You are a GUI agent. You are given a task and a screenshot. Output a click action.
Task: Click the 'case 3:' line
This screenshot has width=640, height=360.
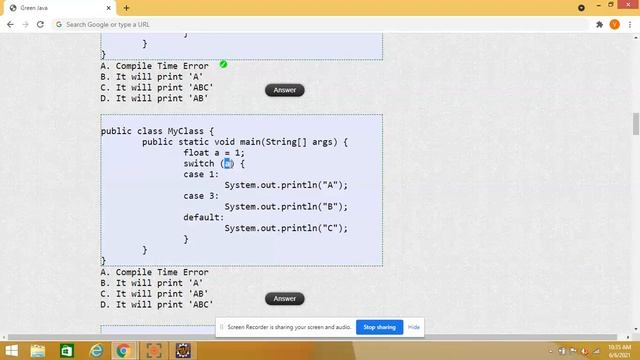point(201,196)
